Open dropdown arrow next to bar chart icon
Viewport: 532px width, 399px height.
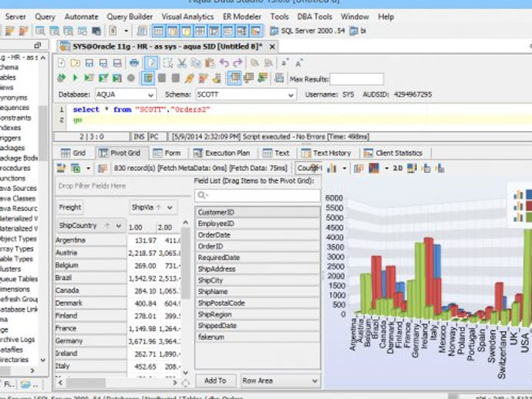click(x=344, y=168)
